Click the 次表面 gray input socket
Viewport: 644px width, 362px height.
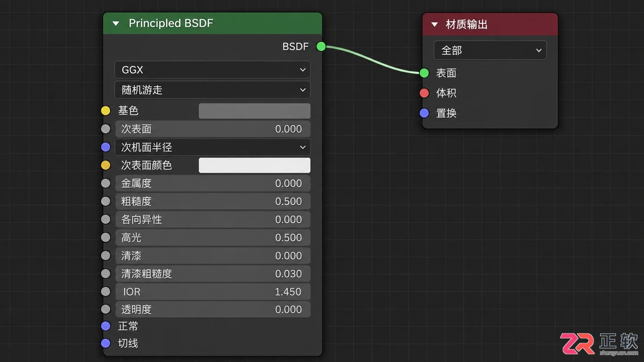tap(106, 129)
